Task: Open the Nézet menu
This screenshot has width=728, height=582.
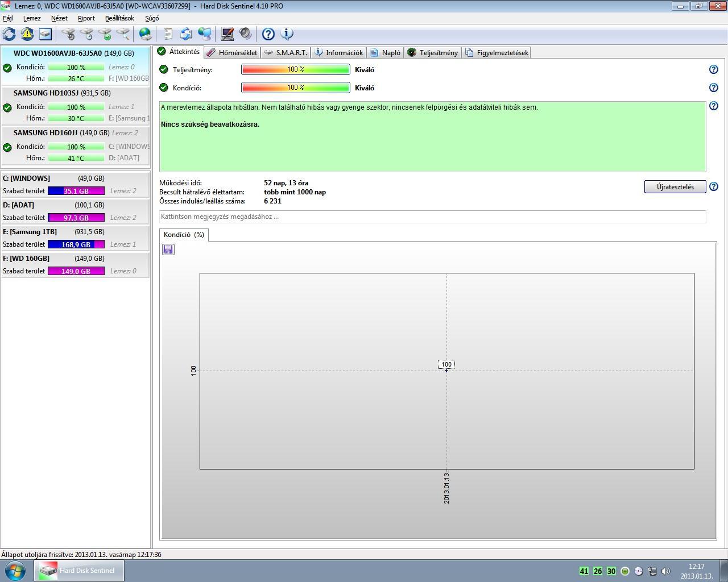Action: click(x=59, y=18)
